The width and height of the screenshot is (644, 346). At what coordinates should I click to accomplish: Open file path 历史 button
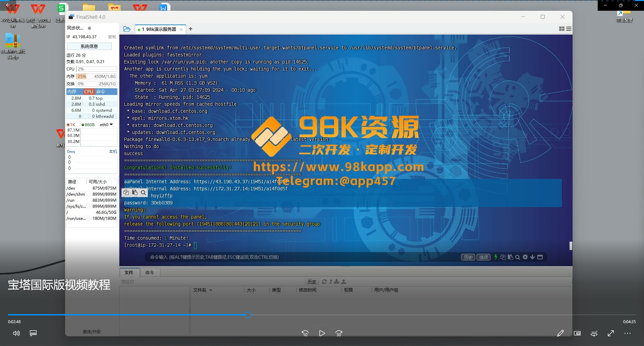point(312,282)
